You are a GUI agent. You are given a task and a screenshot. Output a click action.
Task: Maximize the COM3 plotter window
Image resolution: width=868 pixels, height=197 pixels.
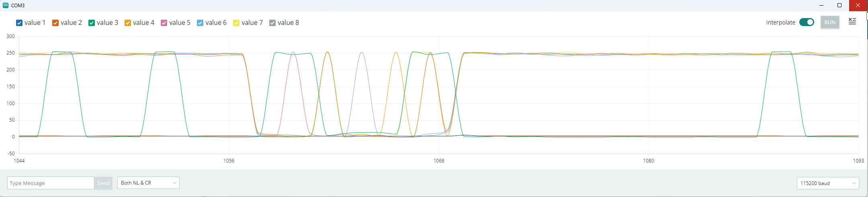839,5
